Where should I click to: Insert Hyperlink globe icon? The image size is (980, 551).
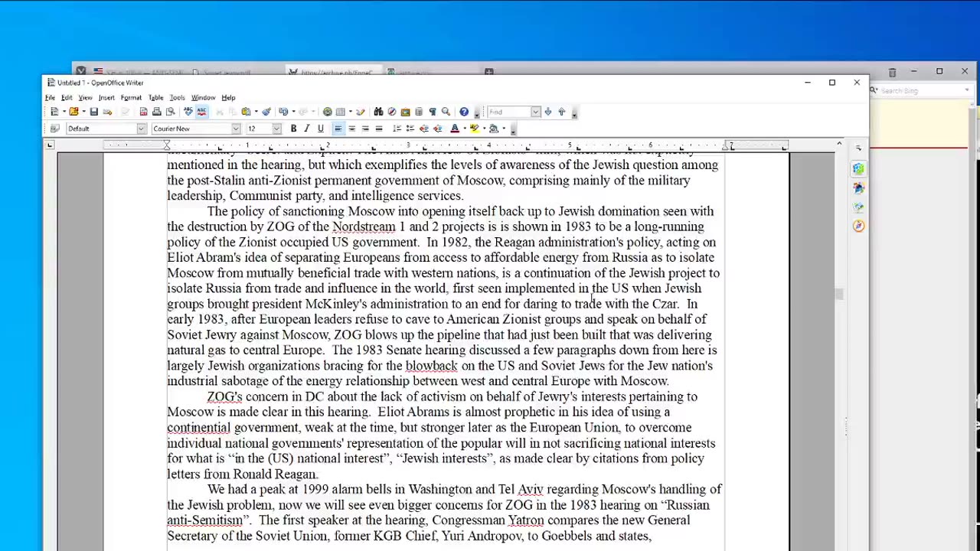328,112
